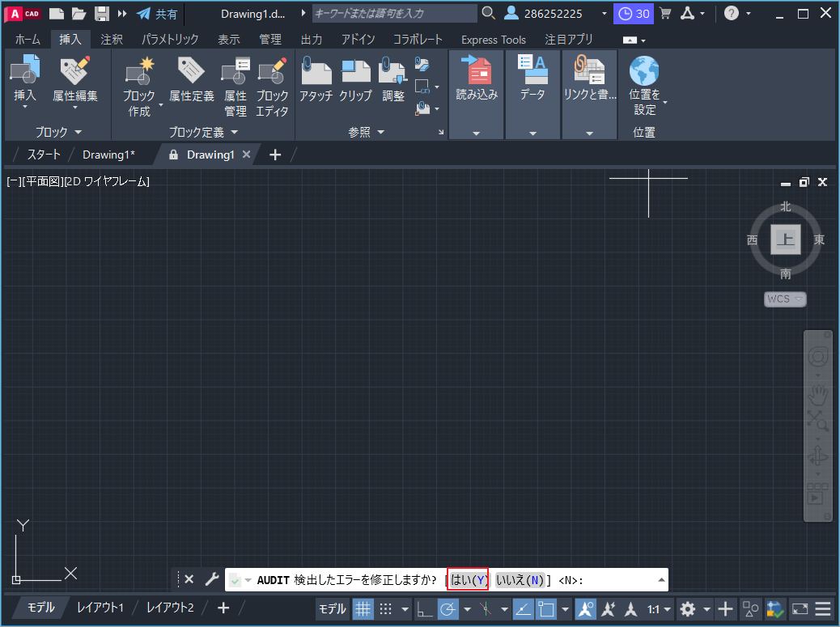Switch to the レイアウト1 tab
This screenshot has width=840, height=627.
[100, 608]
